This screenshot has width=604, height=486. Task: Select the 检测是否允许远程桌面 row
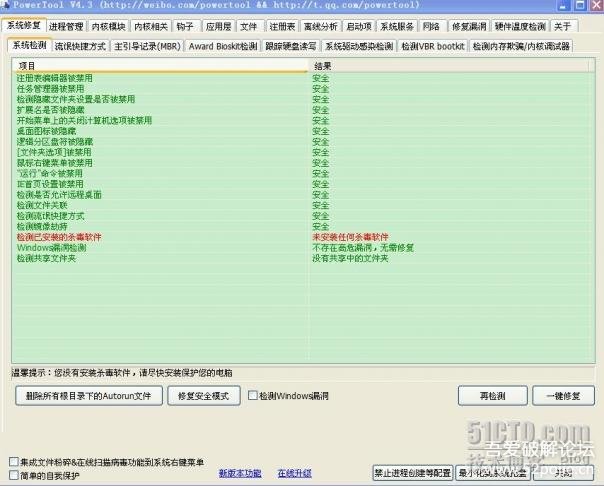coord(304,194)
